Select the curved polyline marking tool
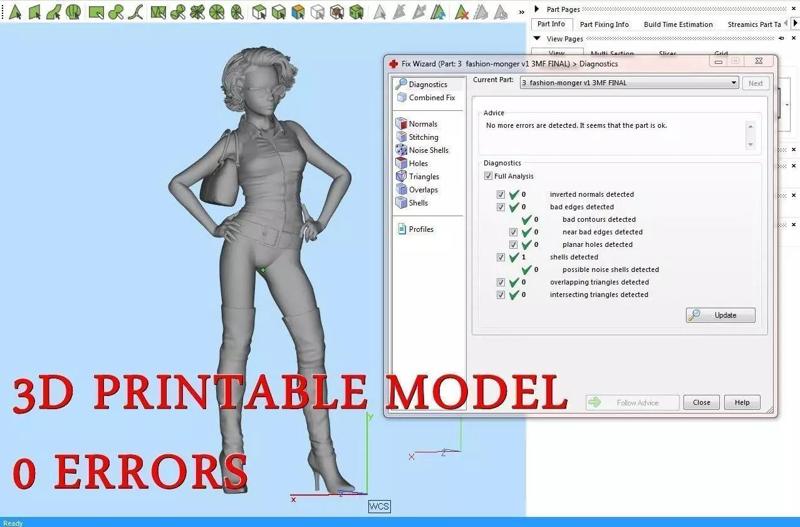800x527 pixels. 135,12
